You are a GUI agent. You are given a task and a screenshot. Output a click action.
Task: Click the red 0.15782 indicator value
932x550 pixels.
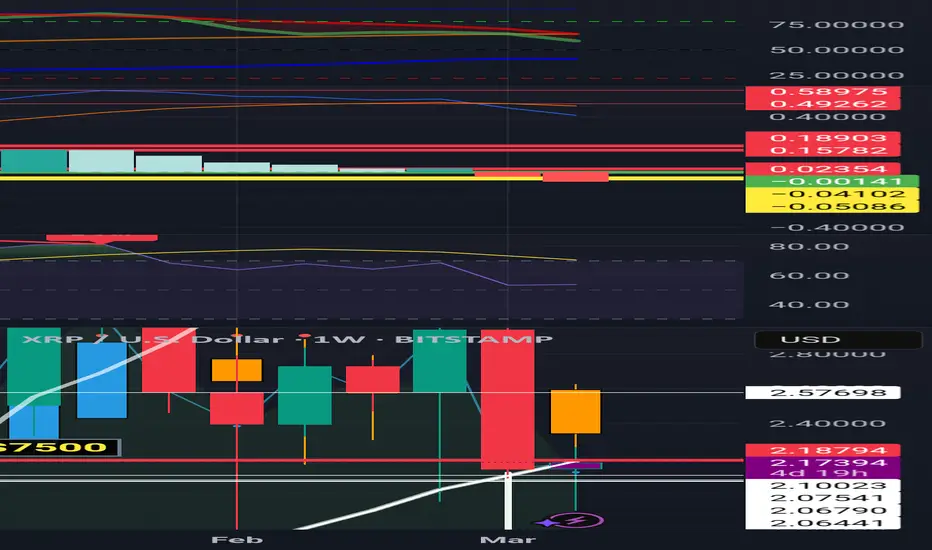coord(823,150)
